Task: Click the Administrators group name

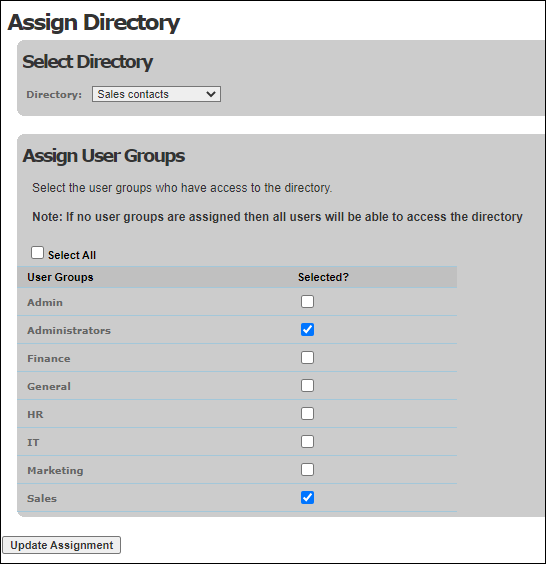Action: tap(69, 331)
